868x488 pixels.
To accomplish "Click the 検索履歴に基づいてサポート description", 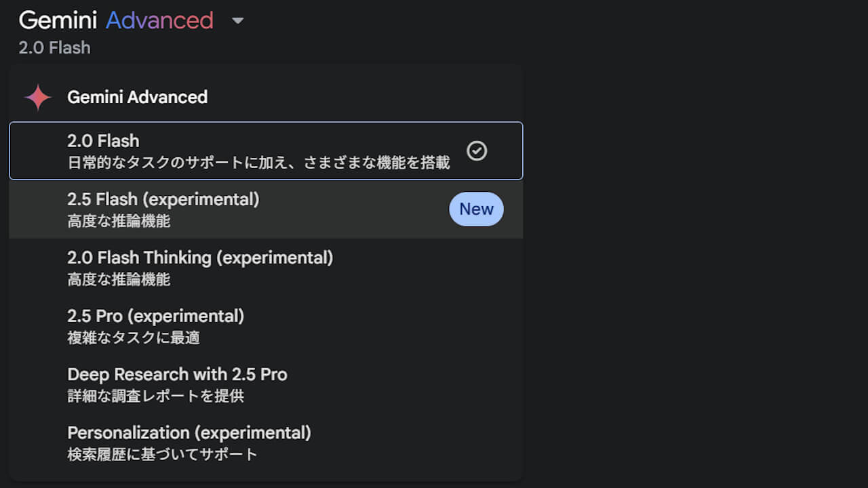I will tap(162, 454).
